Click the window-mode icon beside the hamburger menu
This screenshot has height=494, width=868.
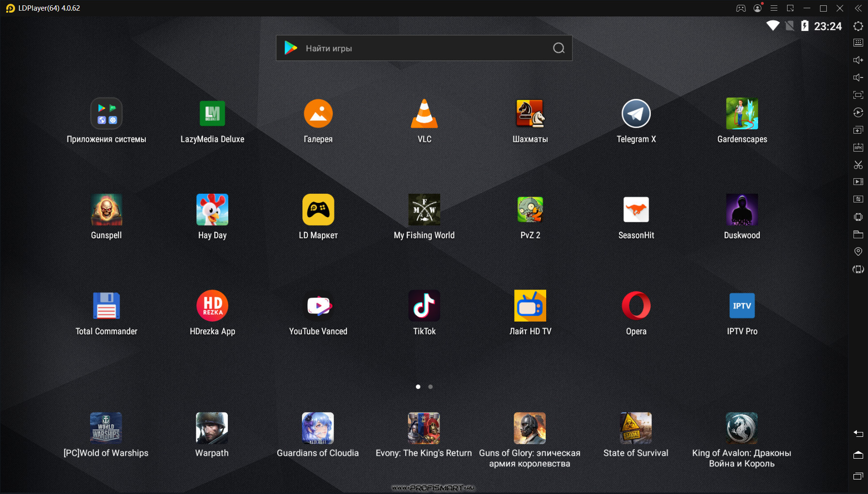click(x=790, y=8)
